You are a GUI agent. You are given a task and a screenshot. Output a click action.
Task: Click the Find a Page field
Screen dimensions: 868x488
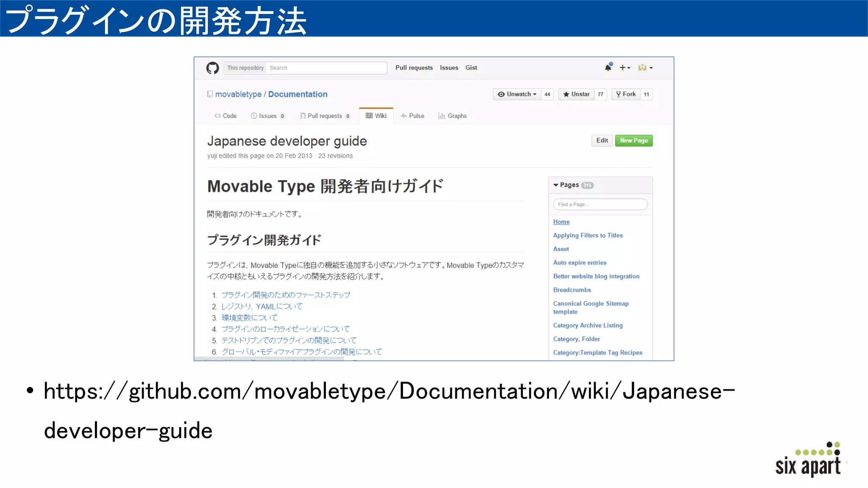coord(600,204)
